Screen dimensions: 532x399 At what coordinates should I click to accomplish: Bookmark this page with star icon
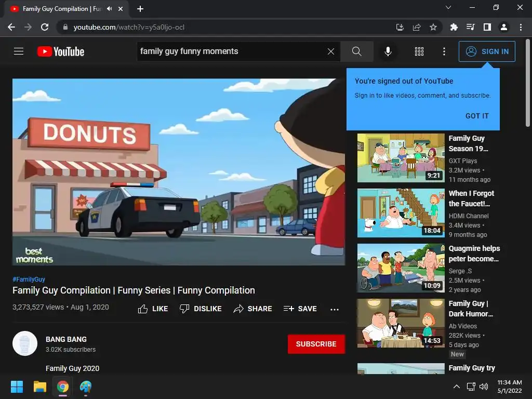pyautogui.click(x=433, y=27)
